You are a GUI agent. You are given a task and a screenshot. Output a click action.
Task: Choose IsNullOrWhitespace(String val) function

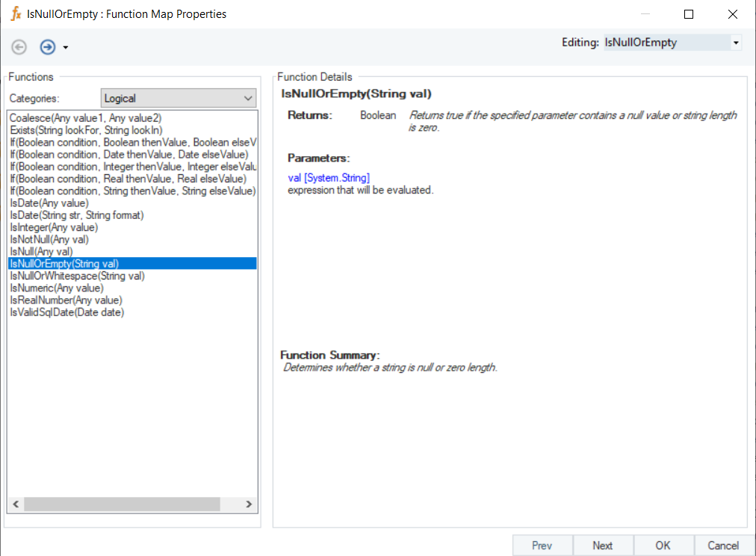pos(77,276)
